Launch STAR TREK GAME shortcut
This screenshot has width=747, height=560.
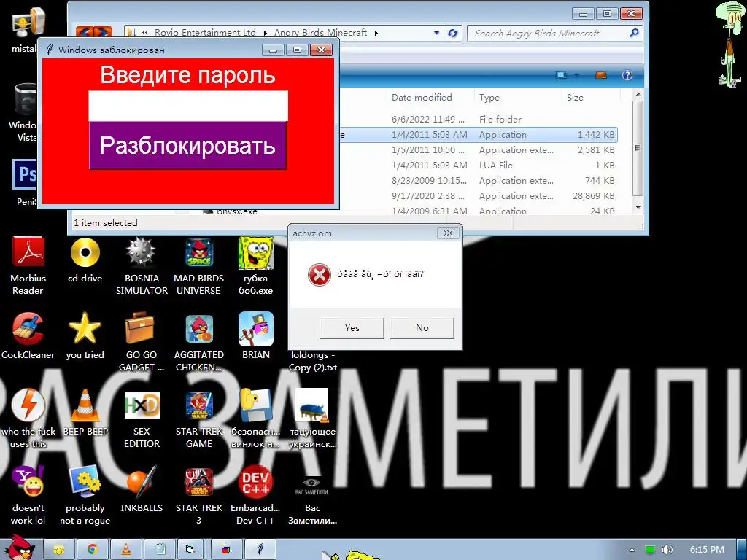pos(198,418)
